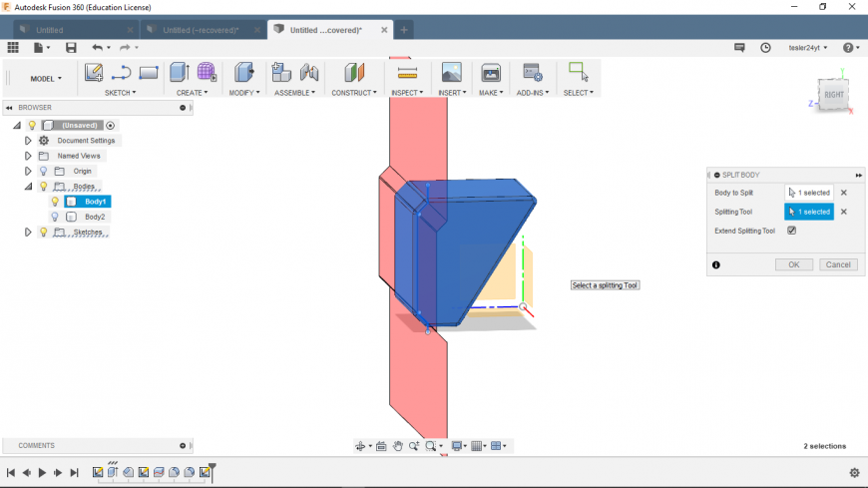
Task: Toggle visibility lightbulb of Body1
Action: (56, 202)
